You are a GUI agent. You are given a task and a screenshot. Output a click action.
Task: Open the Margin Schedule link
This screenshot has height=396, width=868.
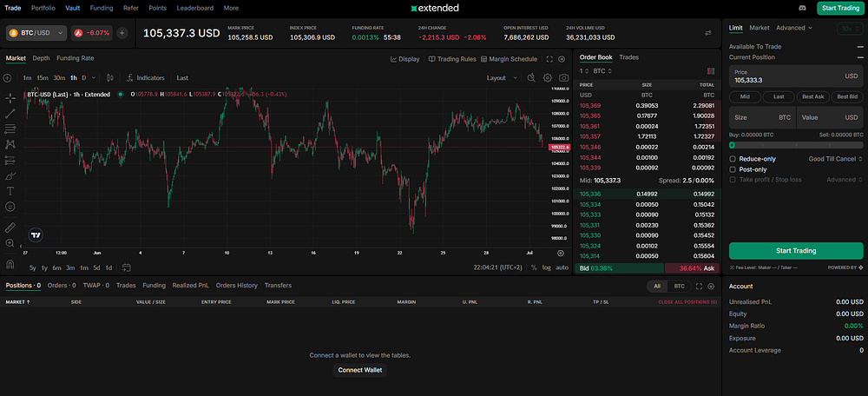pyautogui.click(x=509, y=59)
